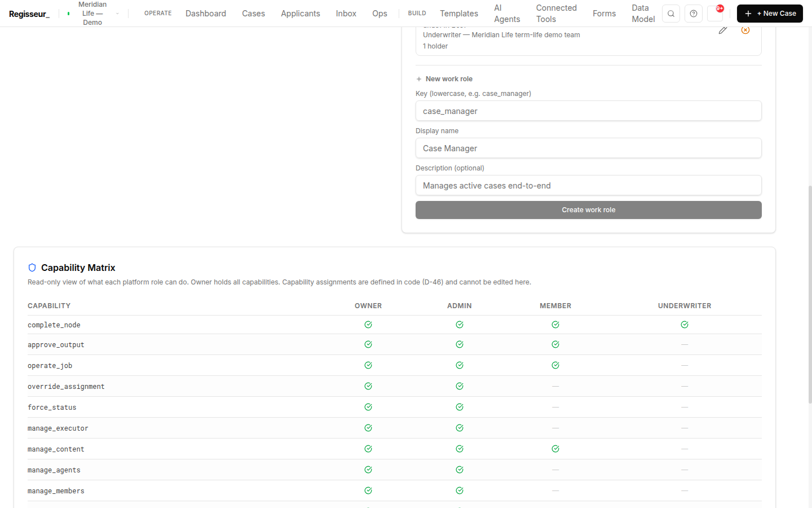Open the Applicants nav item
The image size is (812, 508).
click(301, 14)
